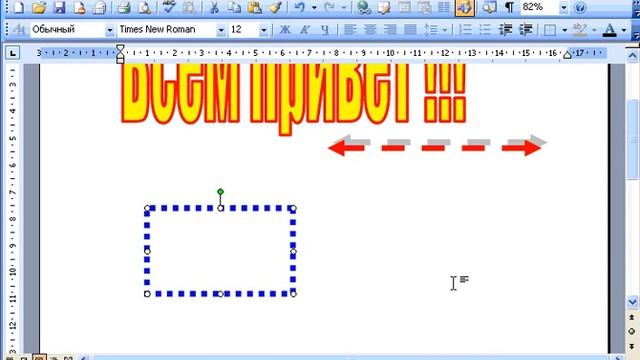640x360 pixels.
Task: Toggle bold with the Ж button
Action: tap(285, 29)
